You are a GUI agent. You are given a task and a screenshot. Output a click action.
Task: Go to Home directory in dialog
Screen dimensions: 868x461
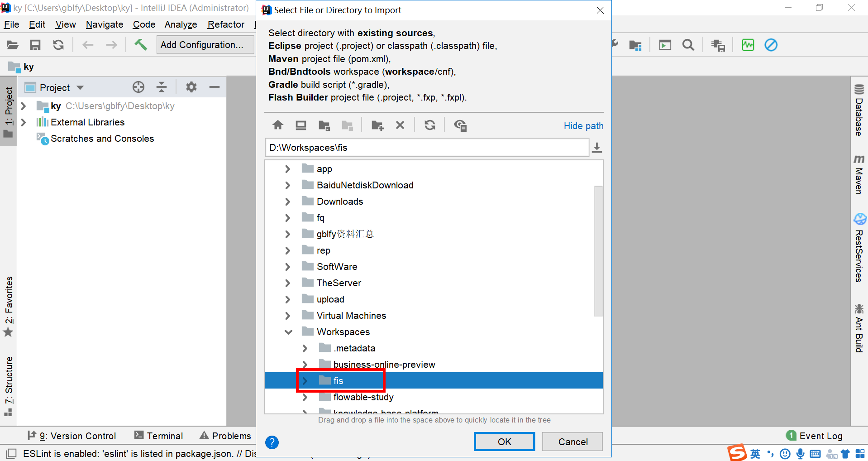coord(278,125)
